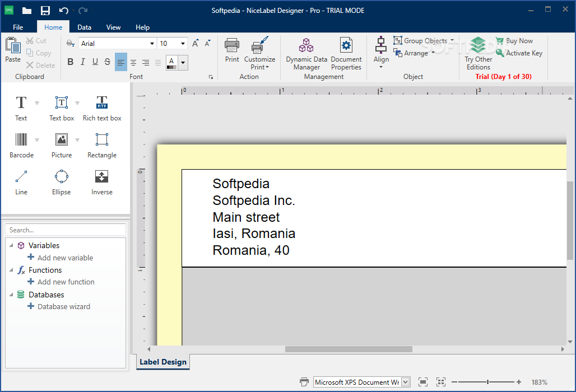Open the Group Objects dropdown
The image size is (576, 392).
[452, 40]
